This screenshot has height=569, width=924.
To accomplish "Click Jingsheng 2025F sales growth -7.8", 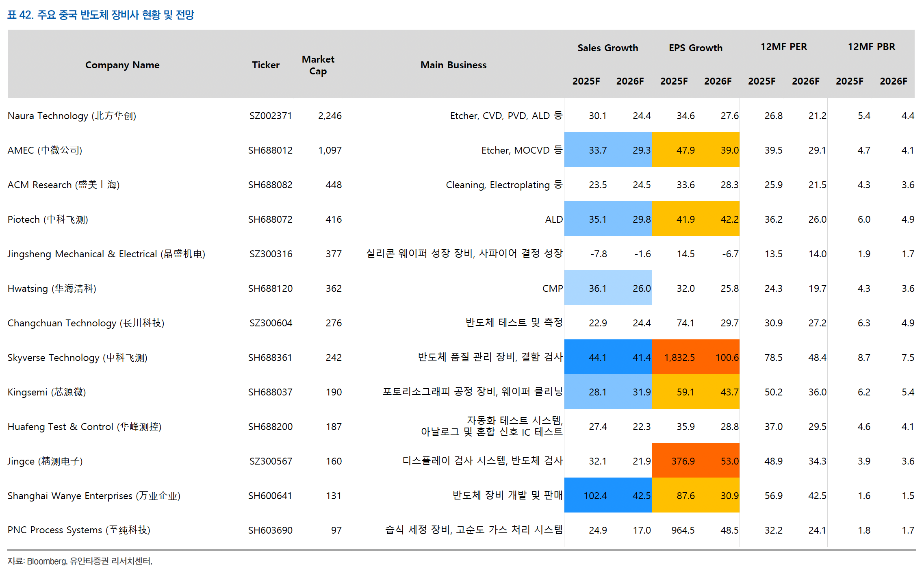I will click(x=598, y=254).
